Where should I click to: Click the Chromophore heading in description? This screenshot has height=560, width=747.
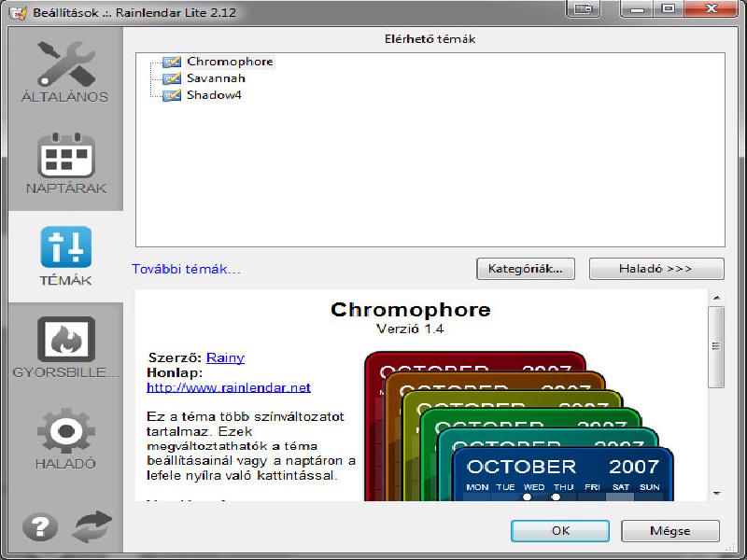[410, 310]
